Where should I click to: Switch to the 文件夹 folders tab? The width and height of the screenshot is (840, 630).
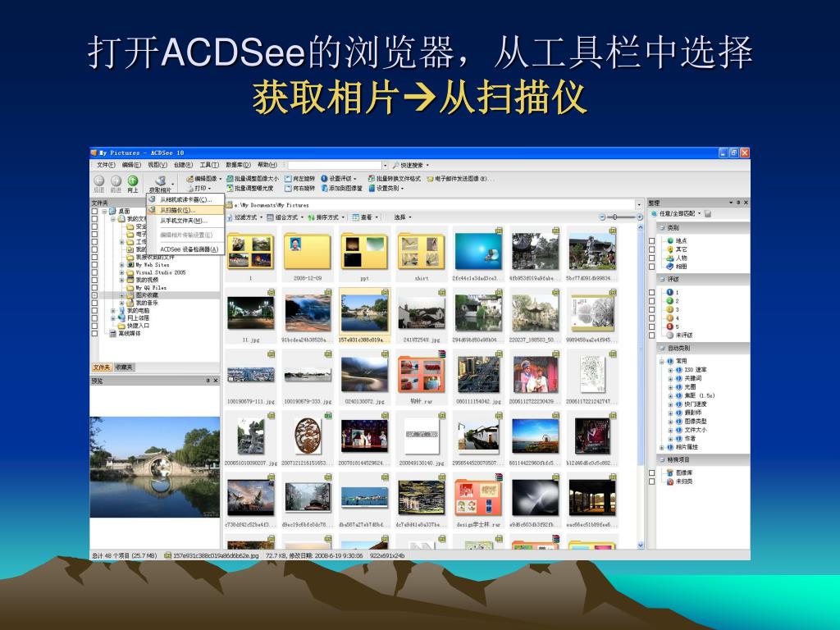102,367
